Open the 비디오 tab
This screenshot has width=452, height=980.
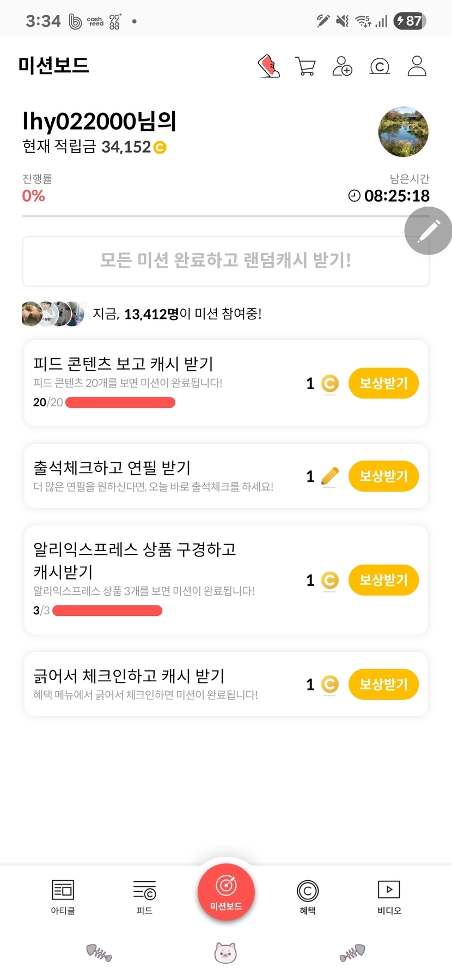(389, 897)
